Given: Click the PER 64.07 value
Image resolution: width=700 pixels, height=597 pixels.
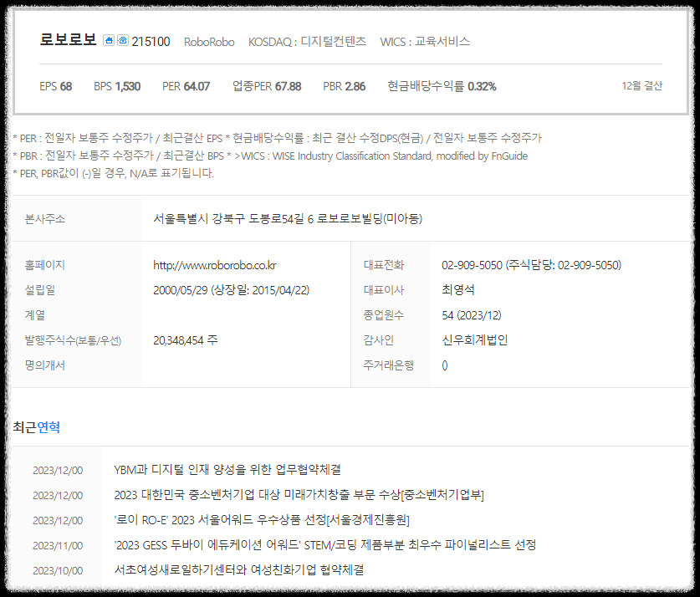Looking at the screenshot, I should coord(186,86).
